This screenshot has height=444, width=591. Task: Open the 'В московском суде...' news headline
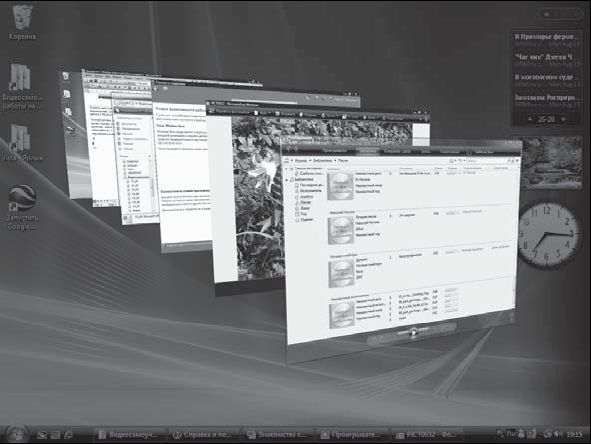(x=545, y=77)
